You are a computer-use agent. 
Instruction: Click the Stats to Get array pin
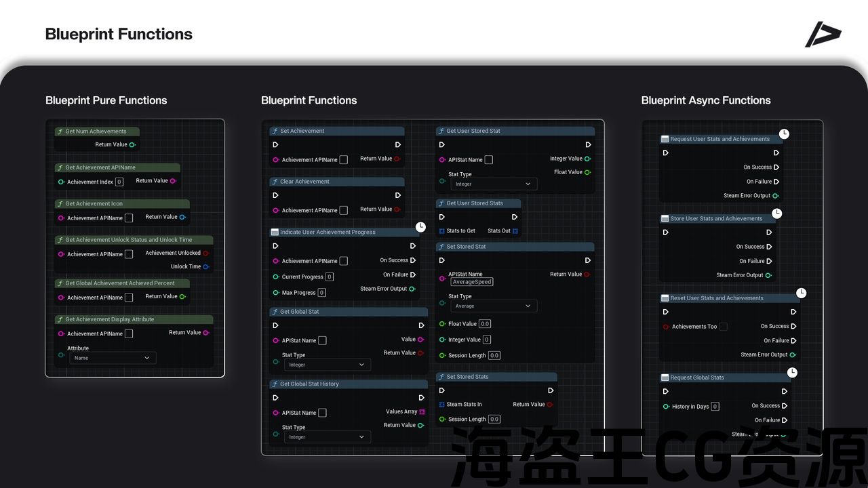[x=442, y=231]
